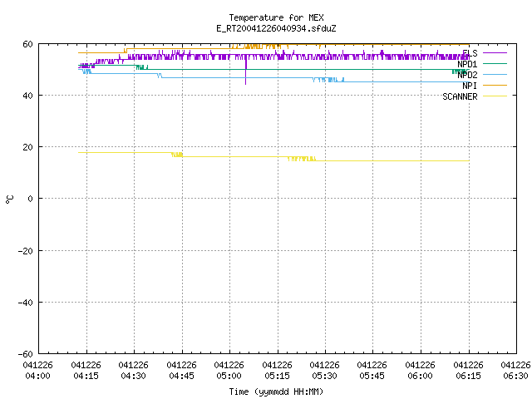
Task: Click x-axis tick label 041226 04:15
Action: pyautogui.click(x=86, y=371)
